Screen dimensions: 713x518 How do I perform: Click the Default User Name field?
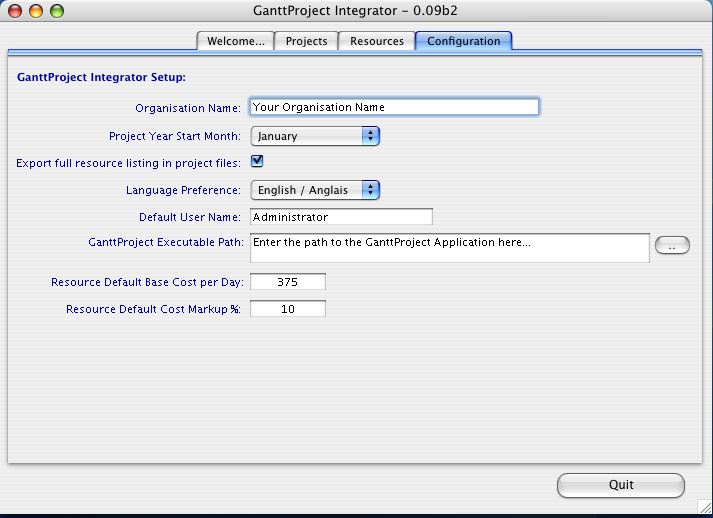click(341, 217)
